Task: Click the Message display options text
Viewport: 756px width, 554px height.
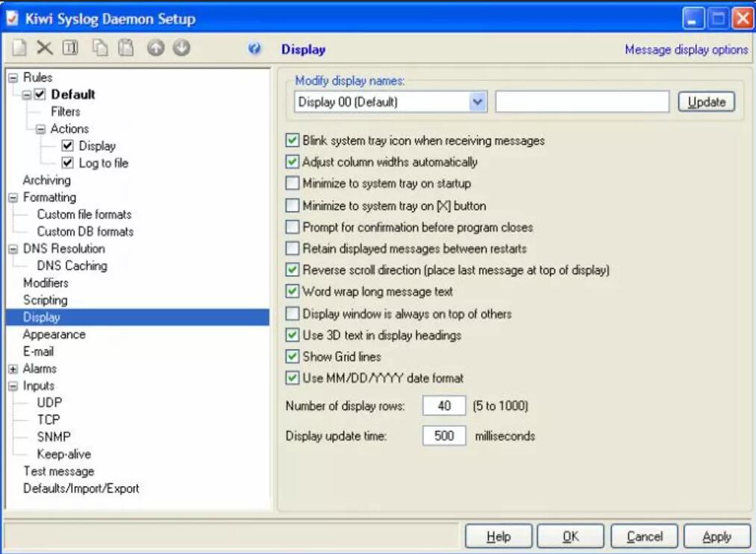Action: 687,50
